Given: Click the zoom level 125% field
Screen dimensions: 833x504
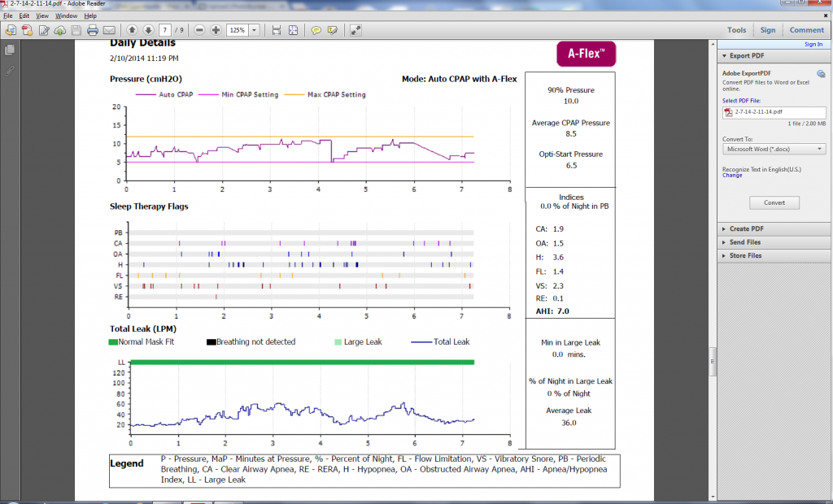Looking at the screenshot, I should click(x=238, y=30).
